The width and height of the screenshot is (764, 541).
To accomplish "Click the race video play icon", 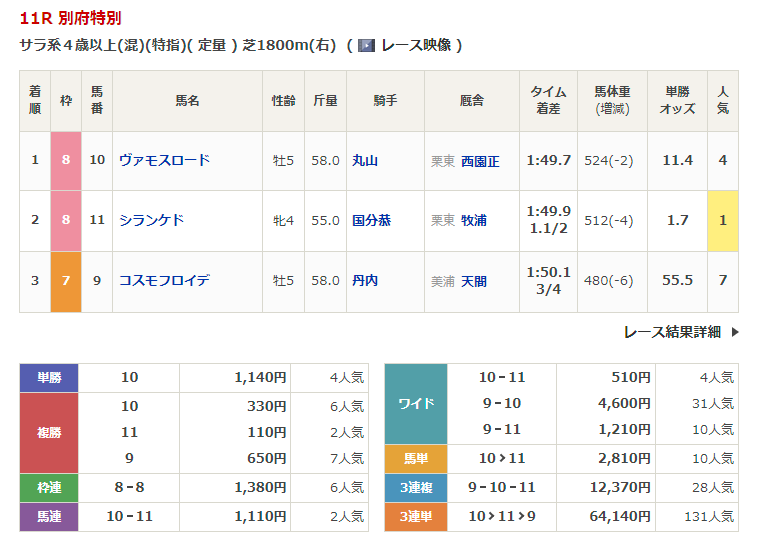I will [x=367, y=46].
